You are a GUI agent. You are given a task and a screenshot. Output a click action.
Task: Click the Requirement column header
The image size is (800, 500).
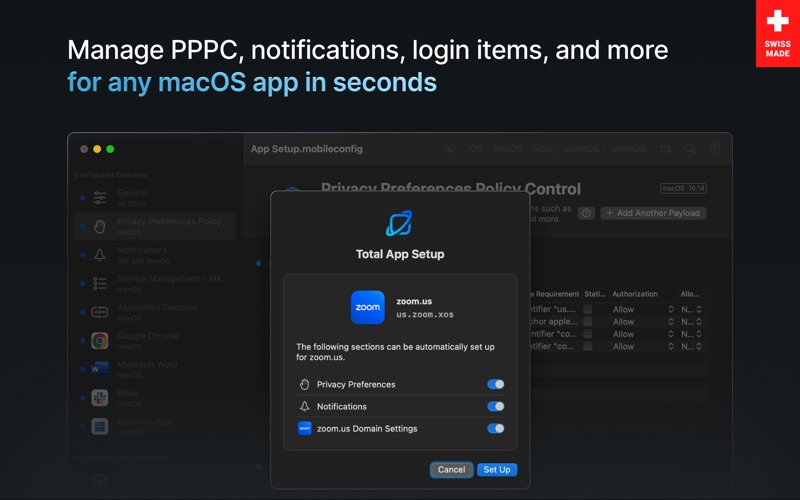tap(557, 294)
